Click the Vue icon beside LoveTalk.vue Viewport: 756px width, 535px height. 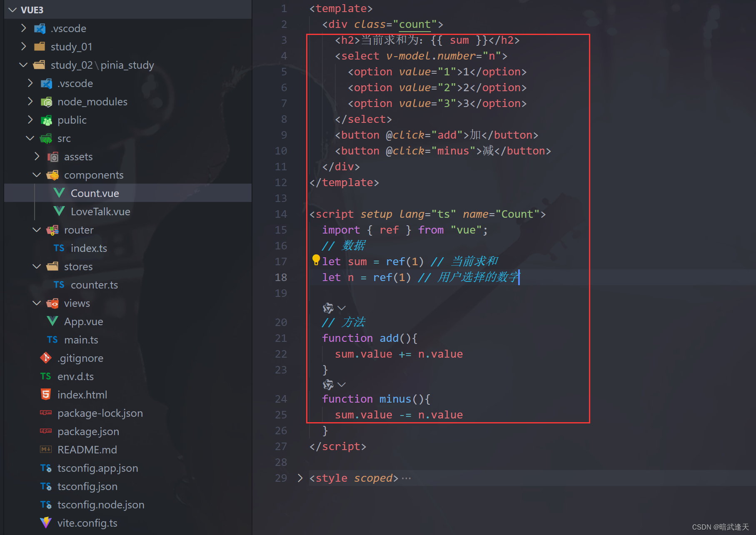(59, 211)
